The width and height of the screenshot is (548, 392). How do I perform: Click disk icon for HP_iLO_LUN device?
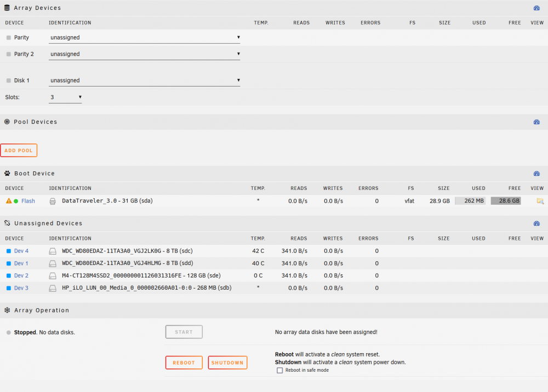point(53,288)
